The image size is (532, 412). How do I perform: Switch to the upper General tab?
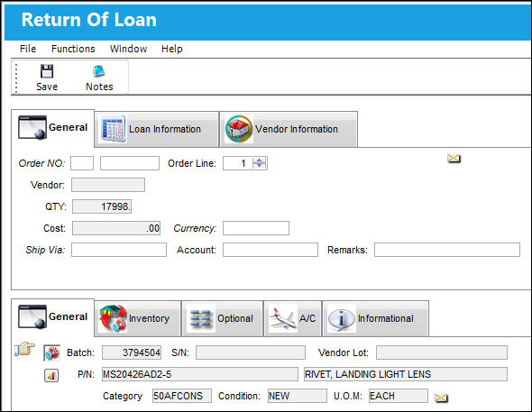[x=53, y=127]
